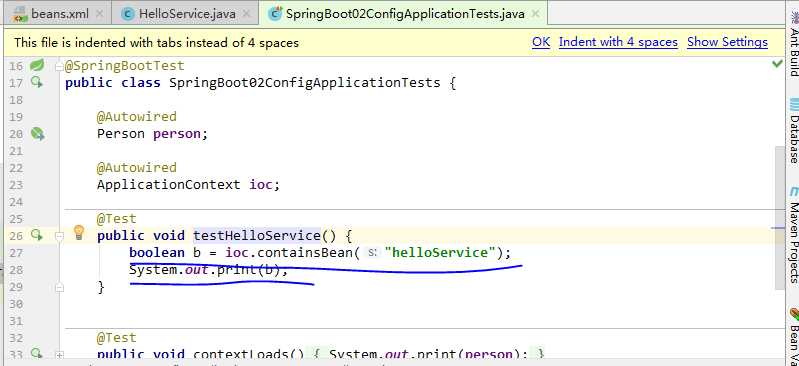Close the HelloService.java tab

[246, 14]
